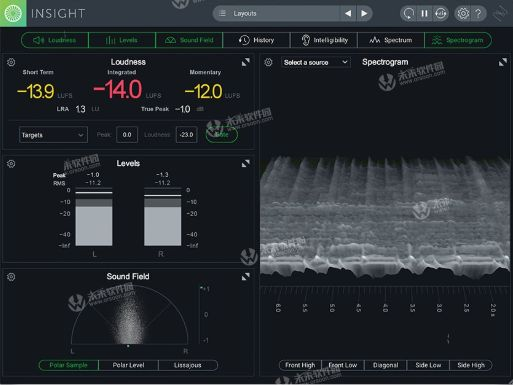
Task: Enable the History module tab
Action: click(x=257, y=40)
